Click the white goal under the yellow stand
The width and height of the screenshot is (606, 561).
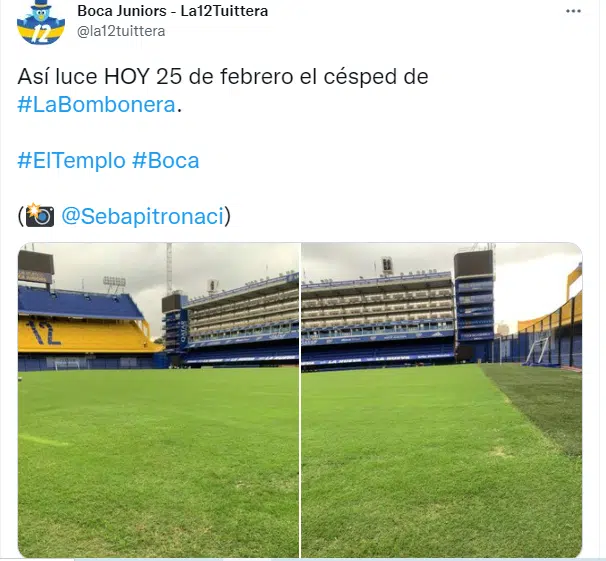click(x=67, y=364)
